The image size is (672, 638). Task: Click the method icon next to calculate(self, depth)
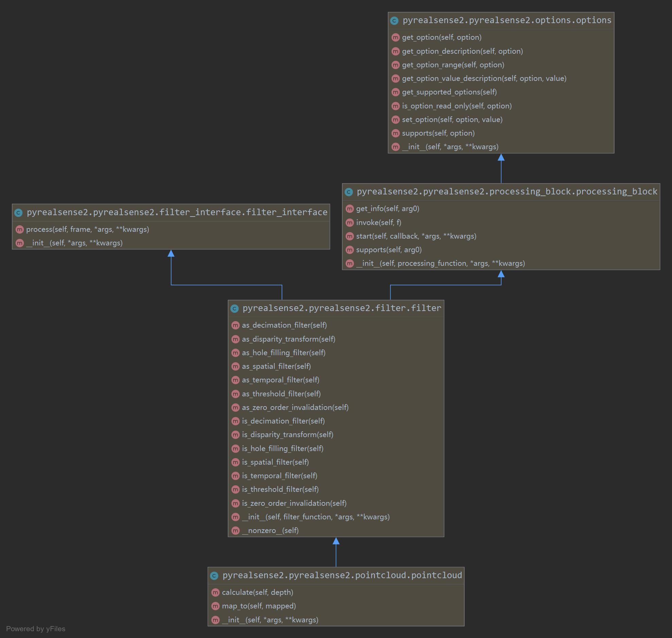point(215,592)
